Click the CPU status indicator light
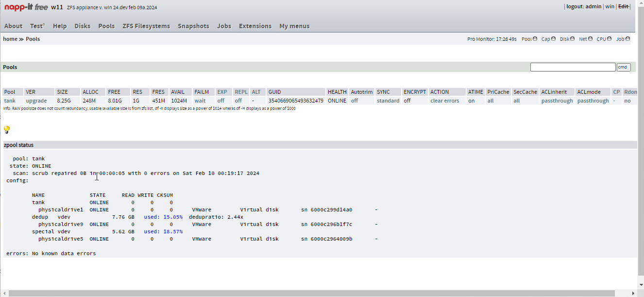Screen dimensions: 644x297 click(x=609, y=39)
